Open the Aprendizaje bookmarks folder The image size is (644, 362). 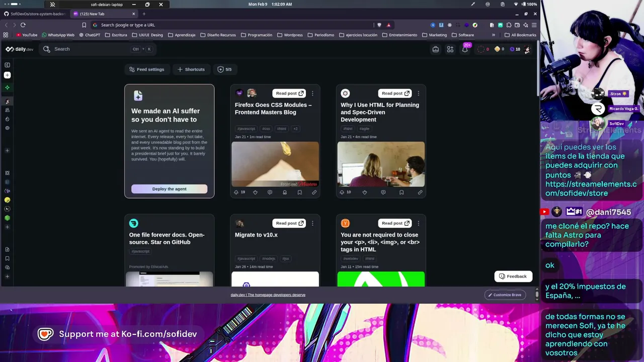pos(182,35)
